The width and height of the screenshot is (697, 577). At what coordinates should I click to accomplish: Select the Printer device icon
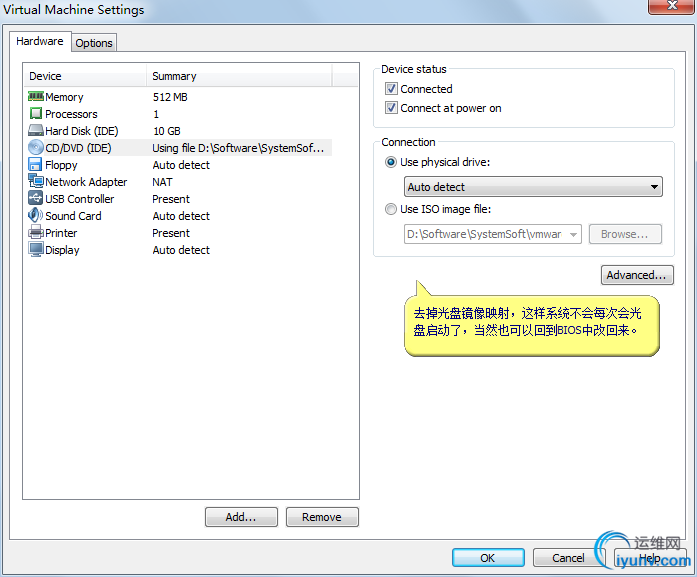tap(36, 232)
